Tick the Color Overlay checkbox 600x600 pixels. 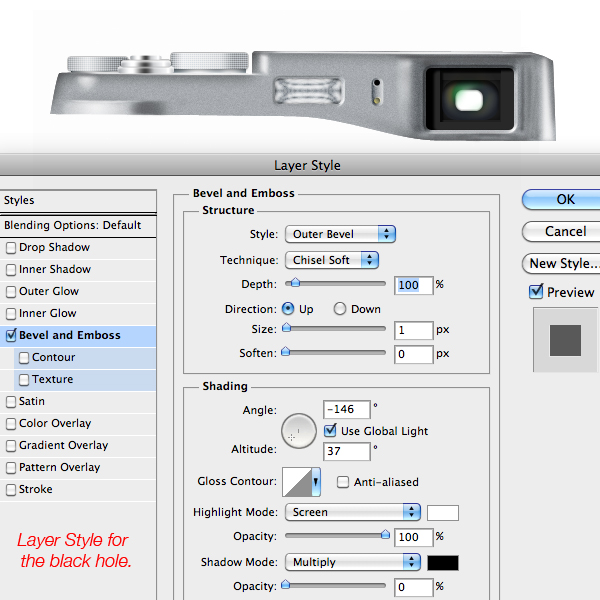[11, 424]
